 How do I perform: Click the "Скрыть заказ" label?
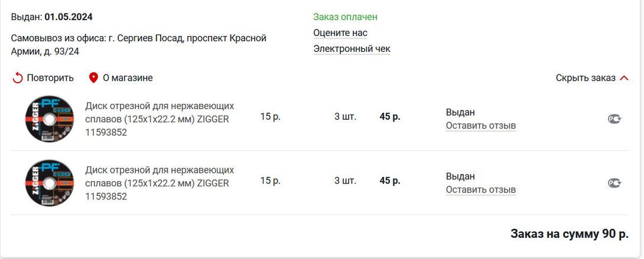click(585, 78)
